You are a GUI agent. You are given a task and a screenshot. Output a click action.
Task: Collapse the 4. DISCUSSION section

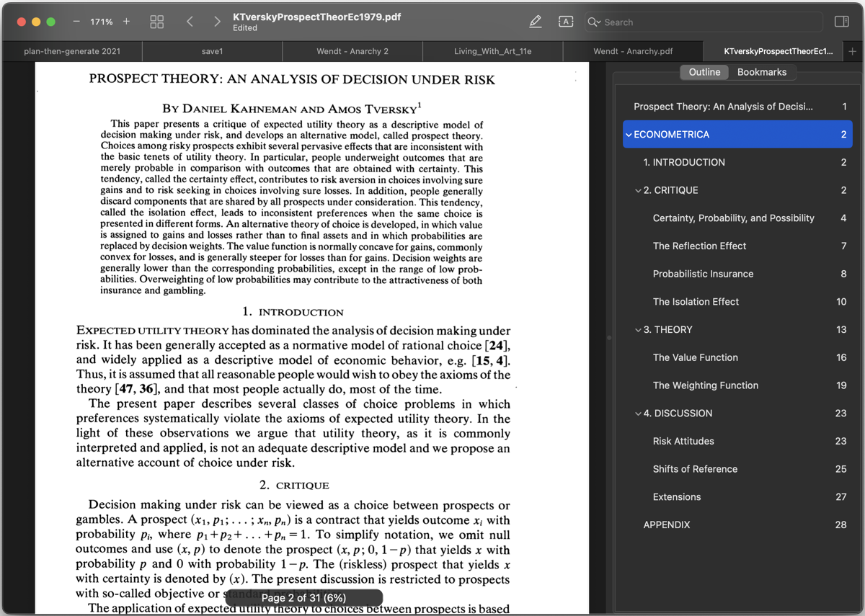pyautogui.click(x=638, y=414)
